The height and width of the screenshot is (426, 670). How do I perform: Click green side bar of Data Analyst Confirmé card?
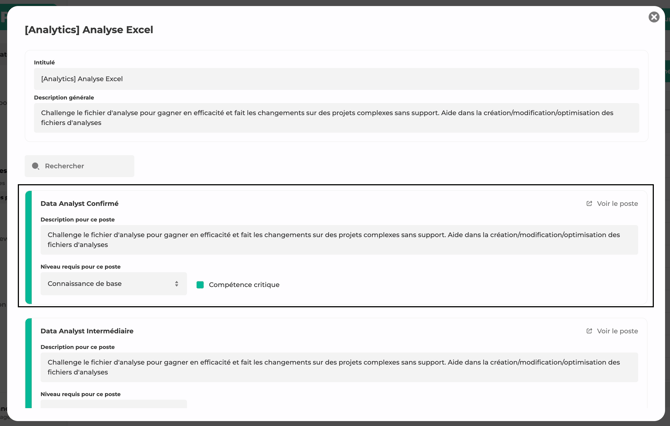[x=29, y=246]
